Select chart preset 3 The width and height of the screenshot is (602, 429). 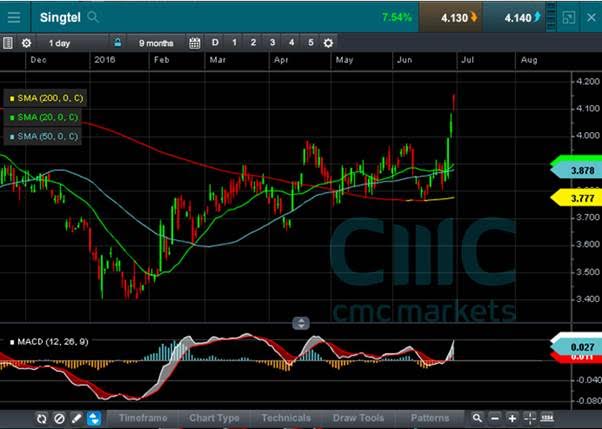272,43
